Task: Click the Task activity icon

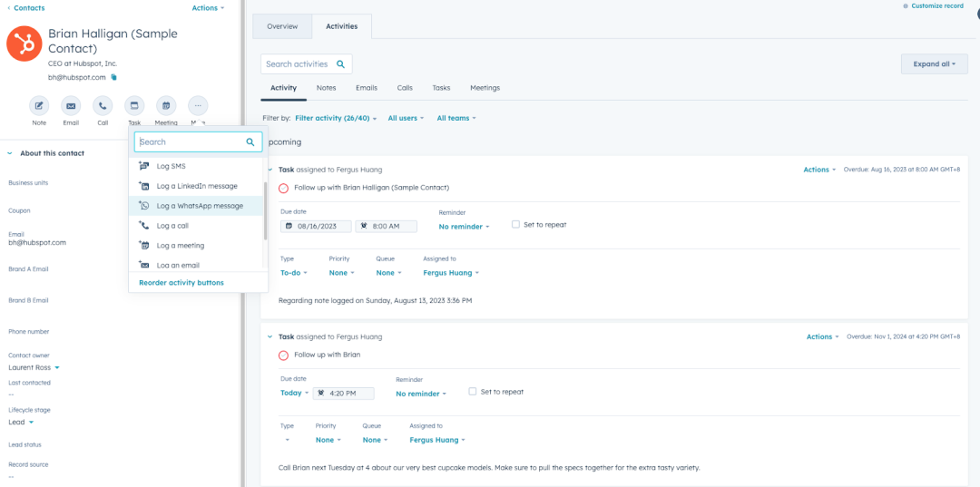Action: coord(134,105)
